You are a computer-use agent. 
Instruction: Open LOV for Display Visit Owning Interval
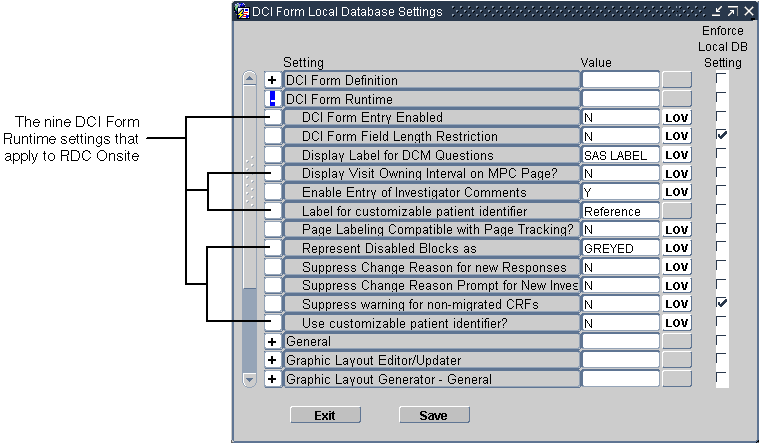tap(677, 174)
